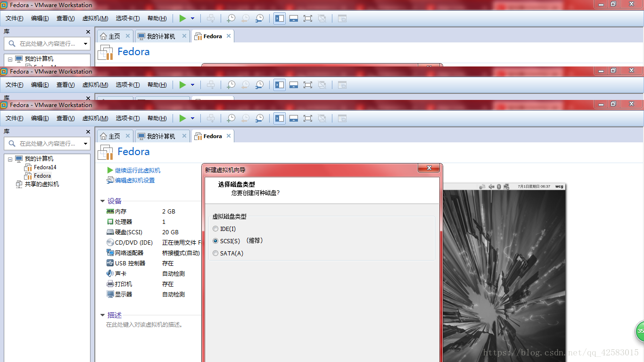Open 虚拟机(M) menu in bottom window
The width and height of the screenshot is (644, 362).
point(95,118)
